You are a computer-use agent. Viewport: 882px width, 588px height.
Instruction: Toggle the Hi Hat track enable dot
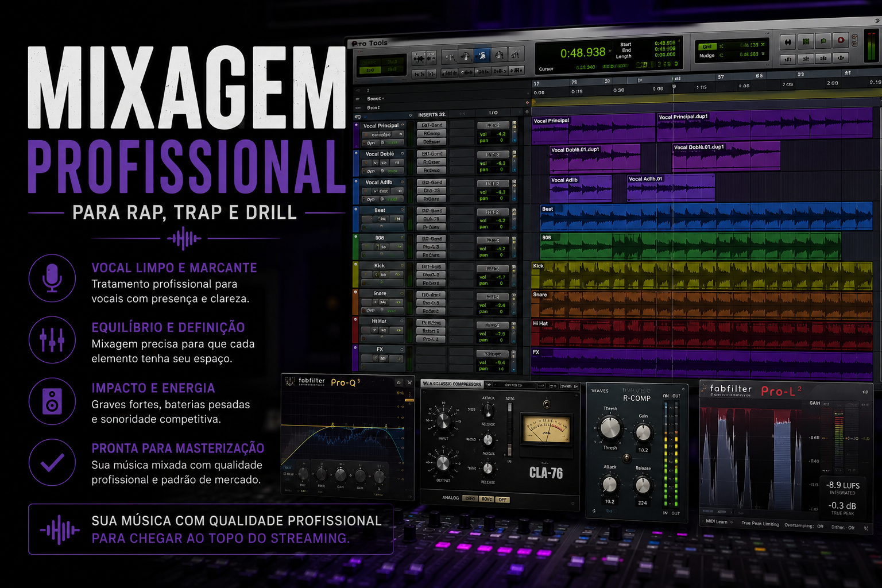coord(357,320)
